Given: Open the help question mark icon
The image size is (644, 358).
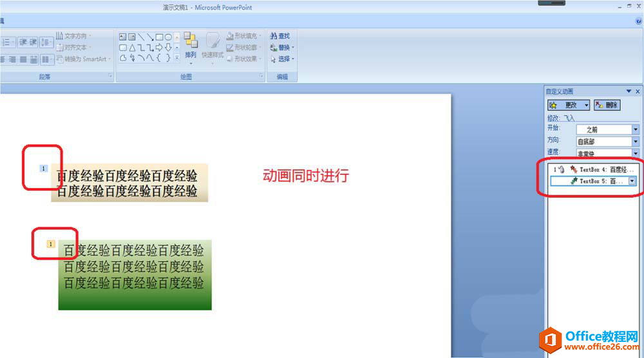Looking at the screenshot, I should (639, 21).
